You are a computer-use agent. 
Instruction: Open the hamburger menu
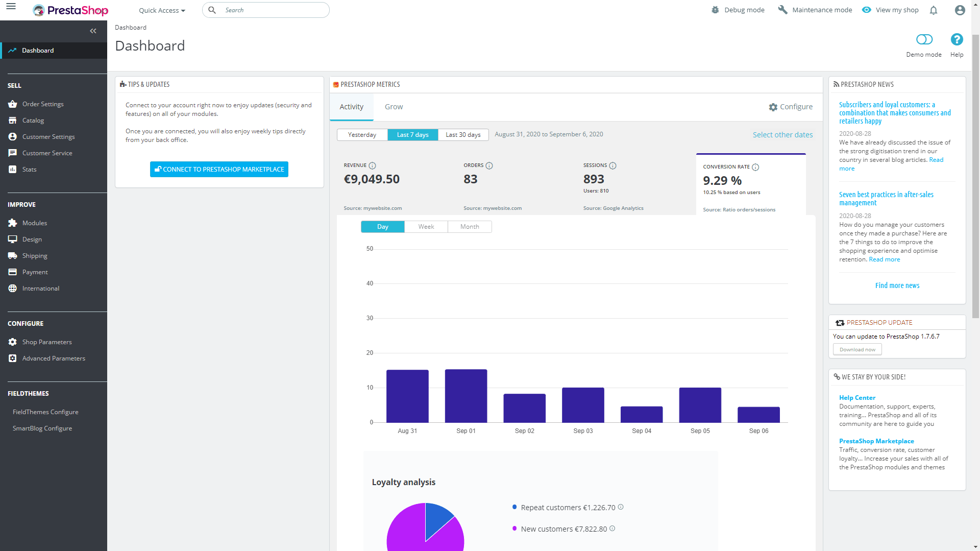(x=10, y=8)
